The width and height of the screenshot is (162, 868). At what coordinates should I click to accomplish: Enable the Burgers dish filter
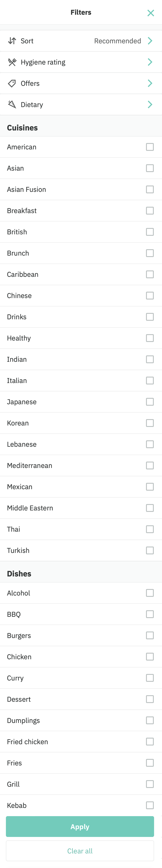tap(150, 635)
